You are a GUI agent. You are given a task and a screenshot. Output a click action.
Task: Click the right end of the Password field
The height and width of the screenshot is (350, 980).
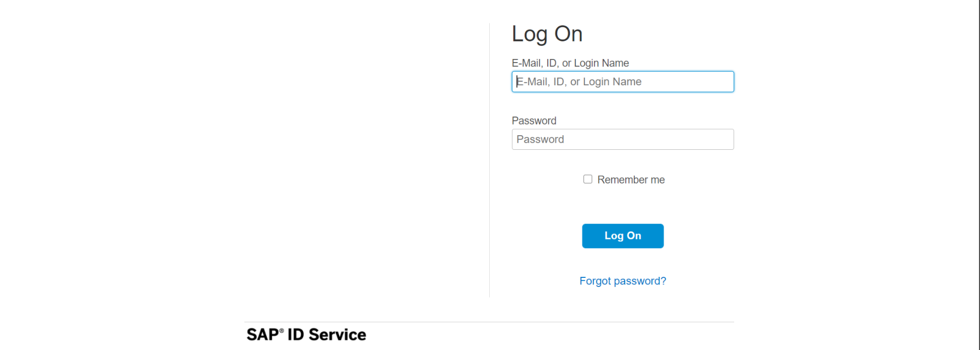(726, 139)
